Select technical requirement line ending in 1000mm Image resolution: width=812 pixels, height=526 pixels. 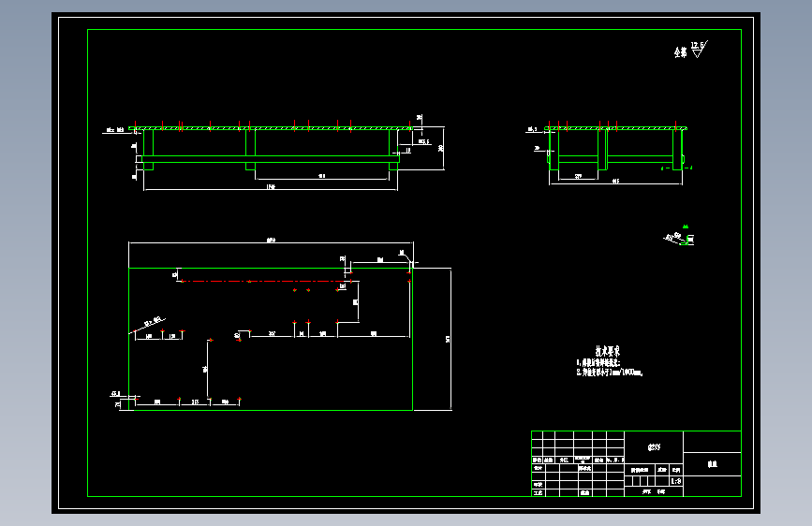pyautogui.click(x=610, y=373)
